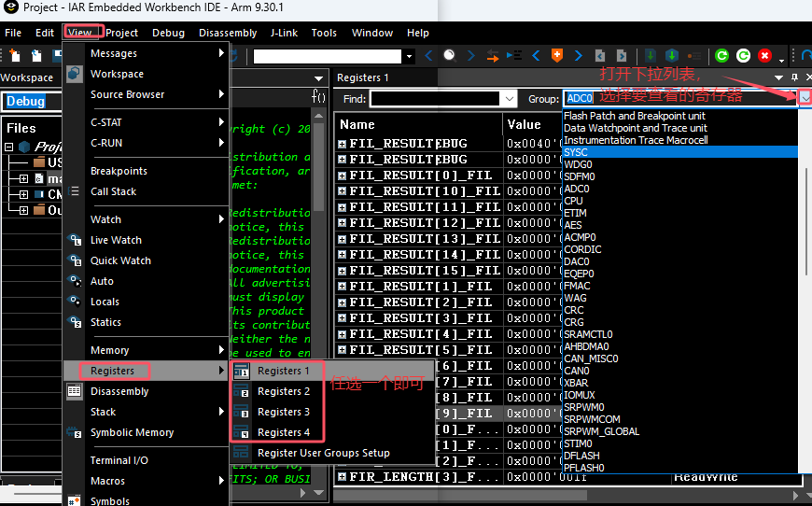Click the first green Download and Debug icon
The image size is (812, 506).
721,55
